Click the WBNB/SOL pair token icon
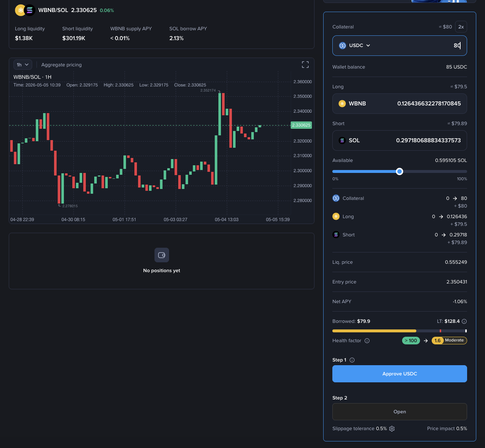 click(x=25, y=10)
